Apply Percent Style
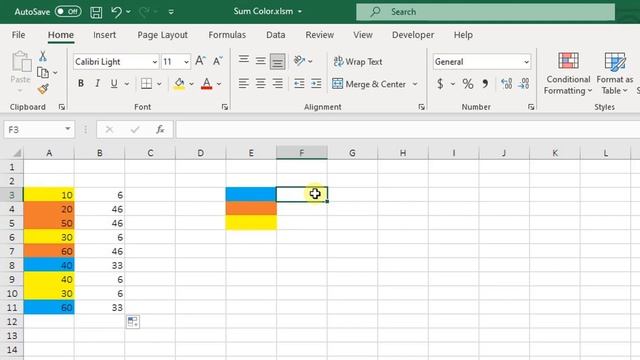Screen dimensions: 640x360 coord(468,84)
